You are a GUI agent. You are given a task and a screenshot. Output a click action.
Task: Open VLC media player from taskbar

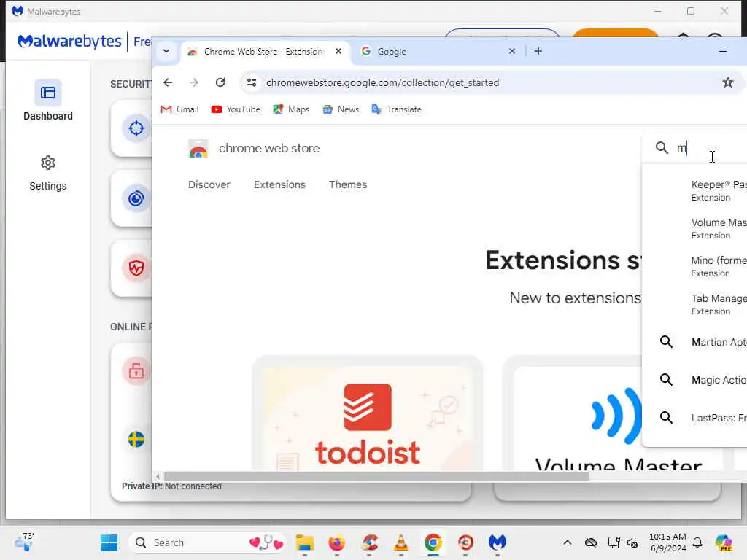click(x=401, y=542)
